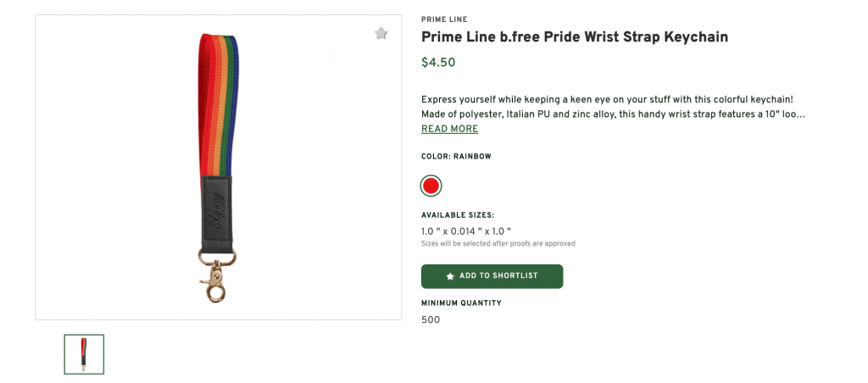Click the $4.50 price text
868x383 pixels.
click(x=437, y=62)
